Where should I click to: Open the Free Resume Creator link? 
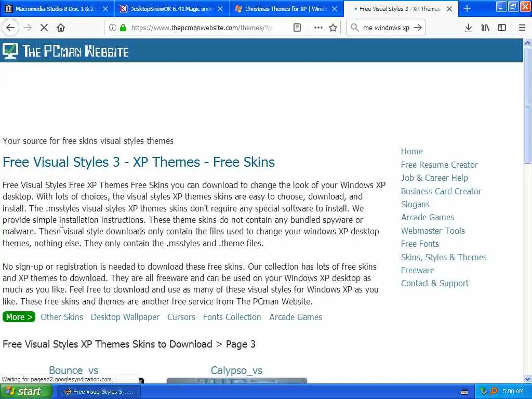coord(439,165)
